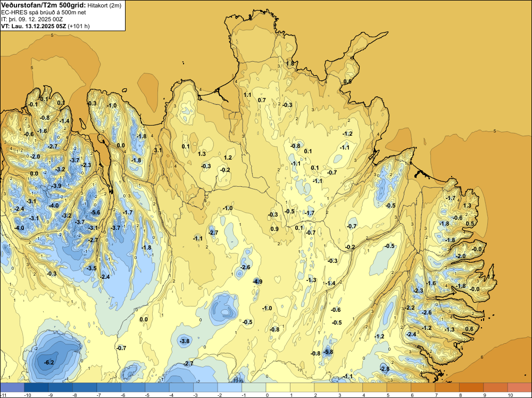Pick the legend swatch between -1 and 0
532x398 pixels.
(x=254, y=387)
